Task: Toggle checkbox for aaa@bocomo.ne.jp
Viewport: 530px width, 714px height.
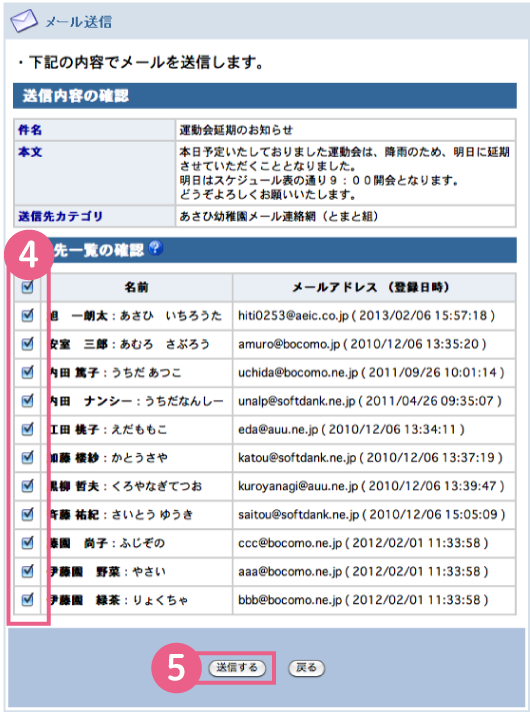Action: coord(28,571)
